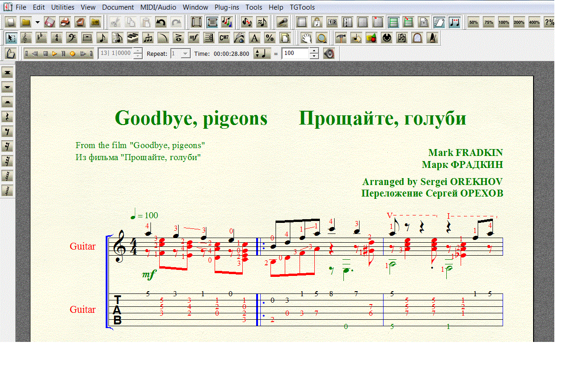Expand the Repeat count dropdown
Viewport: 588px width, 377px height.
pyautogui.click(x=185, y=54)
